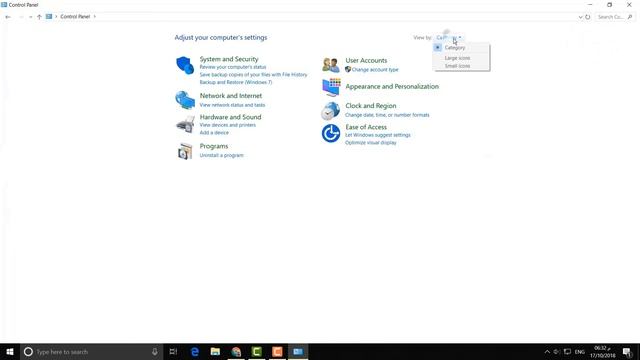Select the Category view option
Screen dimensions: 640x360
455,48
